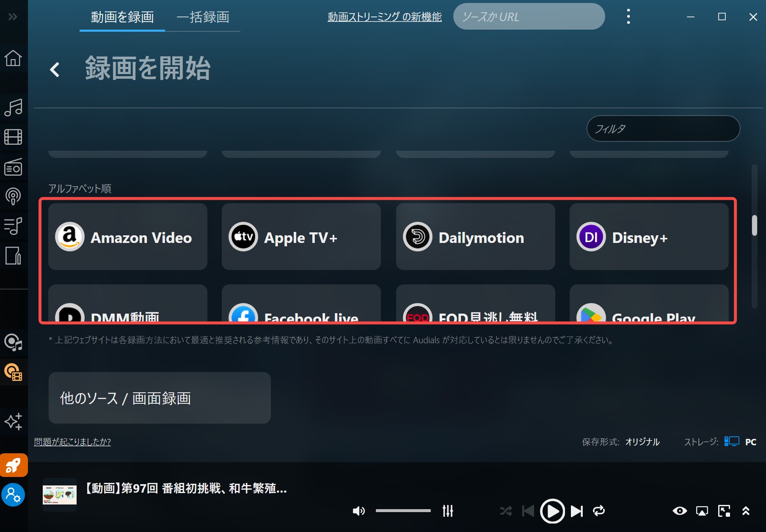Toggle shuffle playback
The image size is (766, 532).
click(506, 511)
